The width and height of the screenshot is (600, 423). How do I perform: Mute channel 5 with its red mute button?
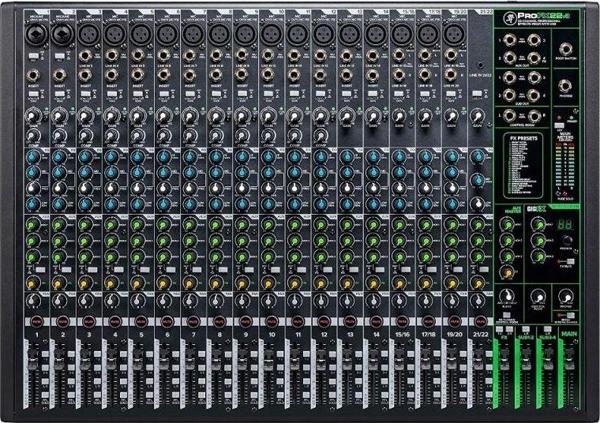coord(141,322)
